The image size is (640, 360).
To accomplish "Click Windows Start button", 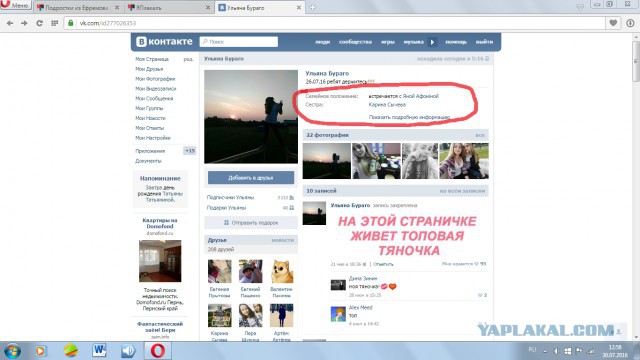I will click(12, 351).
